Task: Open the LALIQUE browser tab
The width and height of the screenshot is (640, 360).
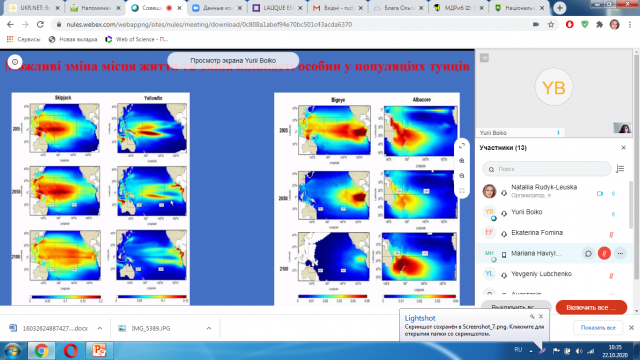Action: coord(278,8)
